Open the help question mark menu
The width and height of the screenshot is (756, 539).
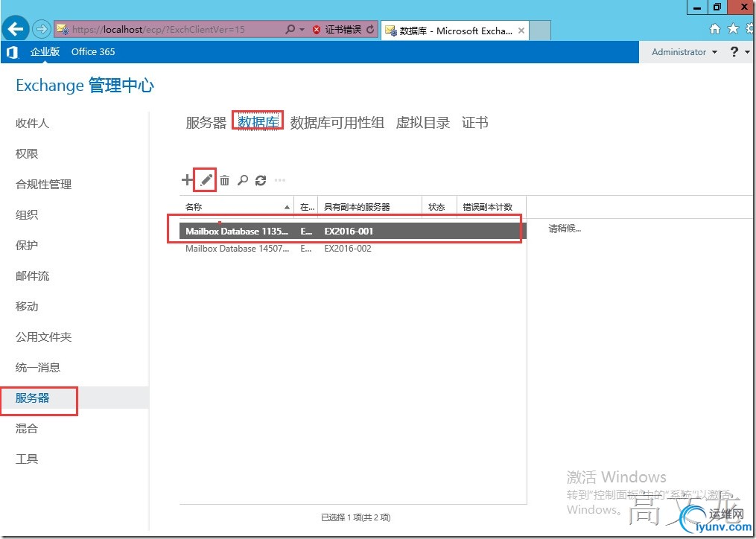tap(740, 51)
